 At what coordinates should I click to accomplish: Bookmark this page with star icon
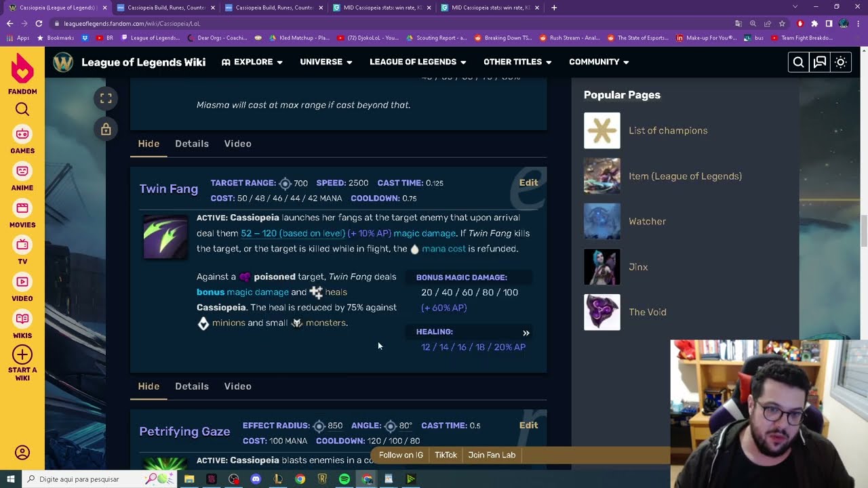pyautogui.click(x=781, y=23)
